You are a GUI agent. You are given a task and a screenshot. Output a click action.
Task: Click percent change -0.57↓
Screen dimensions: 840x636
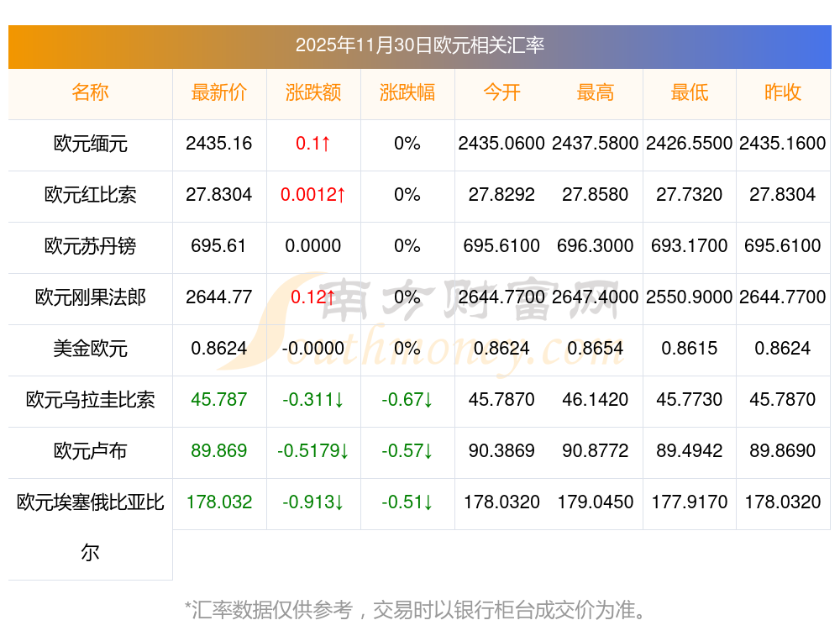407,450
